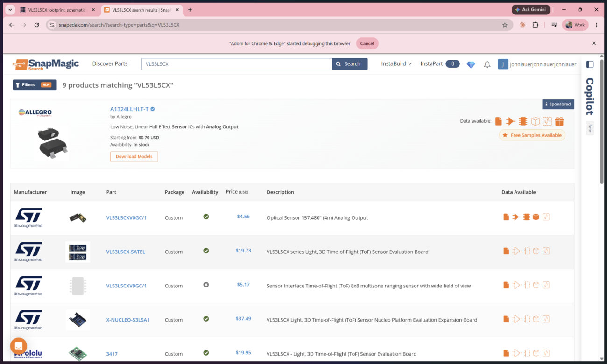This screenshot has width=607, height=364.
Task: Dismiss the debugging notification bar
Action: pos(594,43)
